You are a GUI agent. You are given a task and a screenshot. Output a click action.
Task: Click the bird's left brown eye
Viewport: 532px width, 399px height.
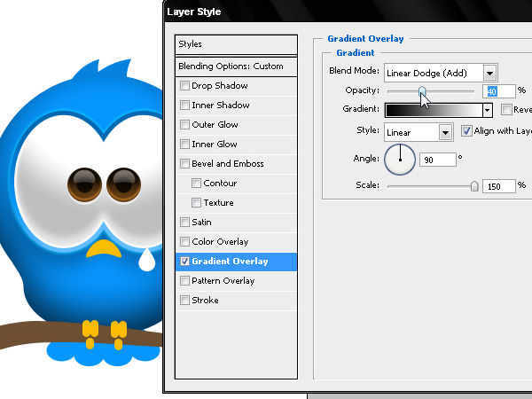pos(84,184)
